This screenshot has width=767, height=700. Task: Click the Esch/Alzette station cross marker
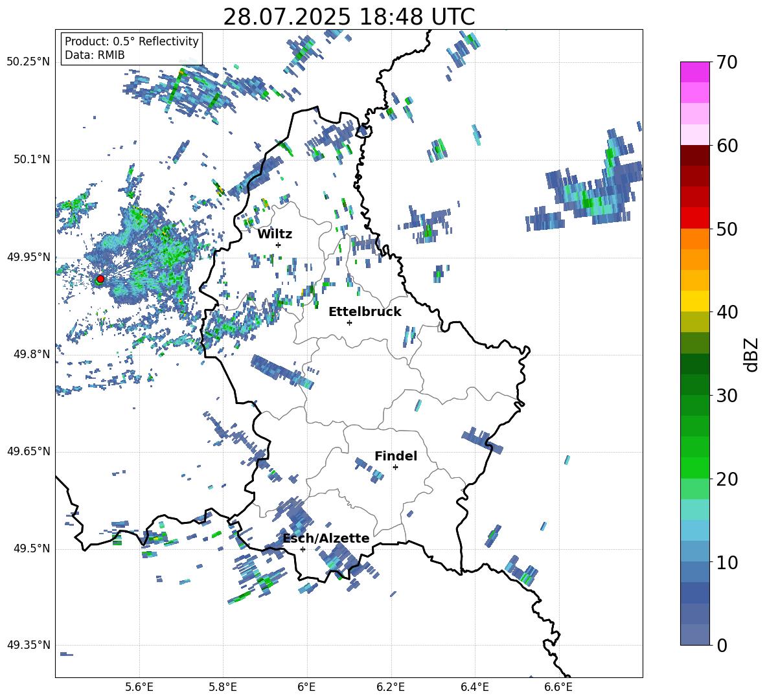pyautogui.click(x=303, y=549)
